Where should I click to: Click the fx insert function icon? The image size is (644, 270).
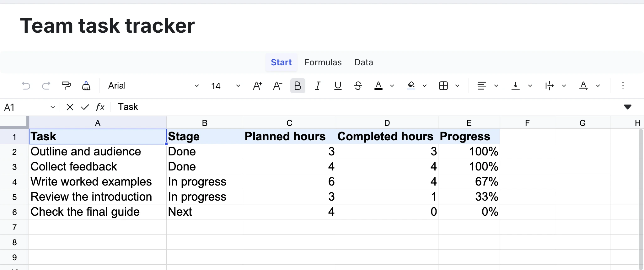point(100,107)
